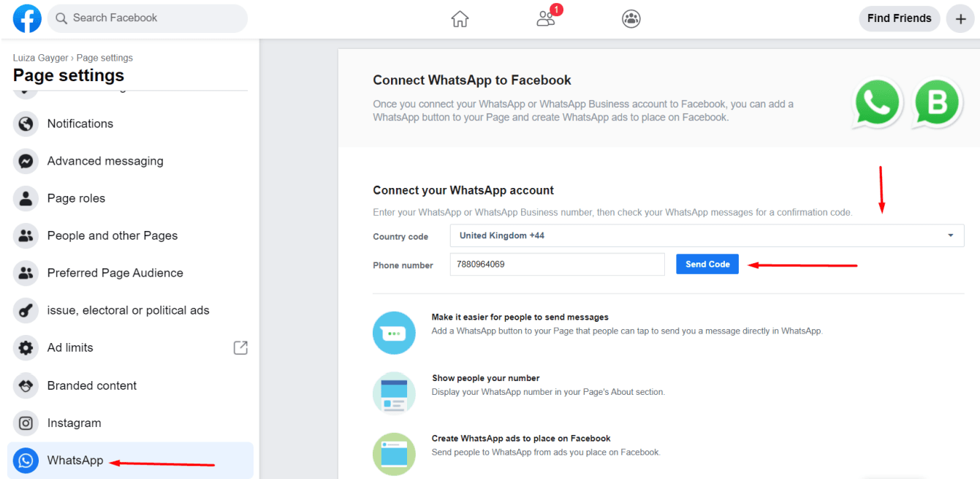Open the Groups icon in top bar
Screen dimensions: 980x479
click(631, 19)
